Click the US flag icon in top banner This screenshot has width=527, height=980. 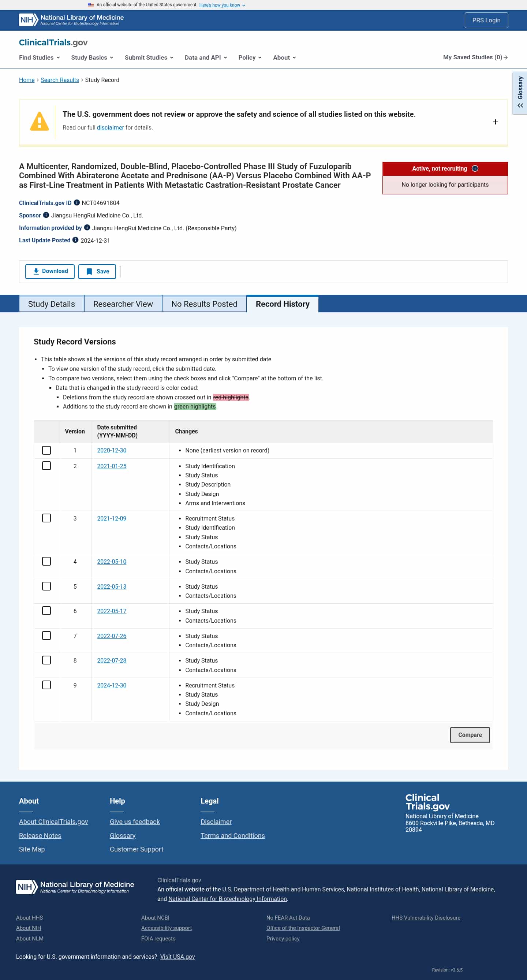[90, 5]
